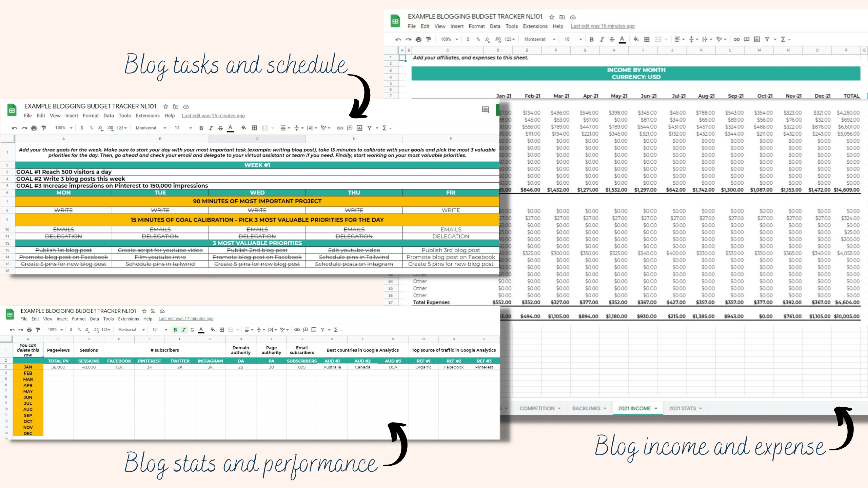
Task: Open the 2021 INCOME tab
Action: (634, 408)
